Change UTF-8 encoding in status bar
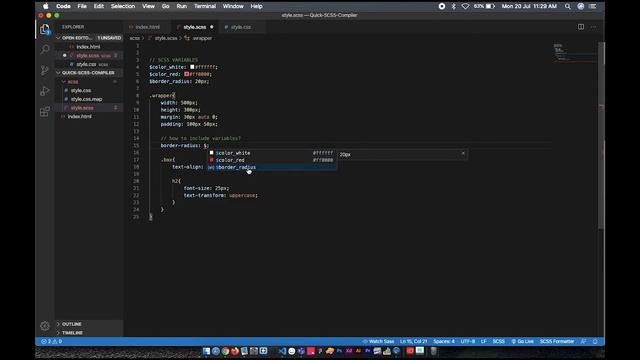Screen dimensions: 640x360 click(468, 341)
